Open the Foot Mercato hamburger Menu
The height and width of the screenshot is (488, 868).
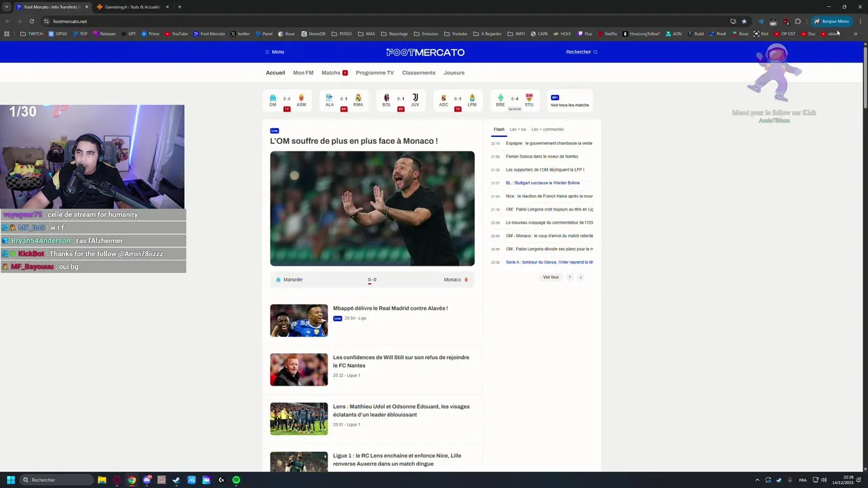tap(275, 52)
